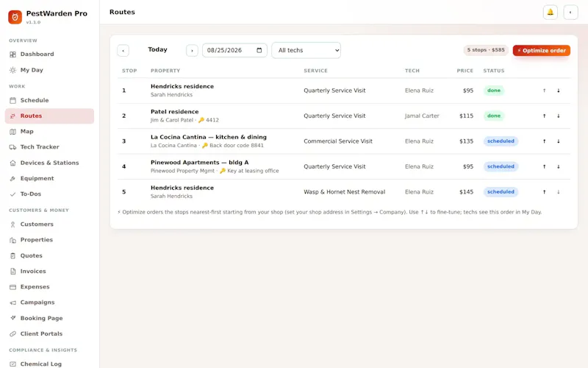Open My Day page
The height and width of the screenshot is (368, 588).
click(49, 70)
